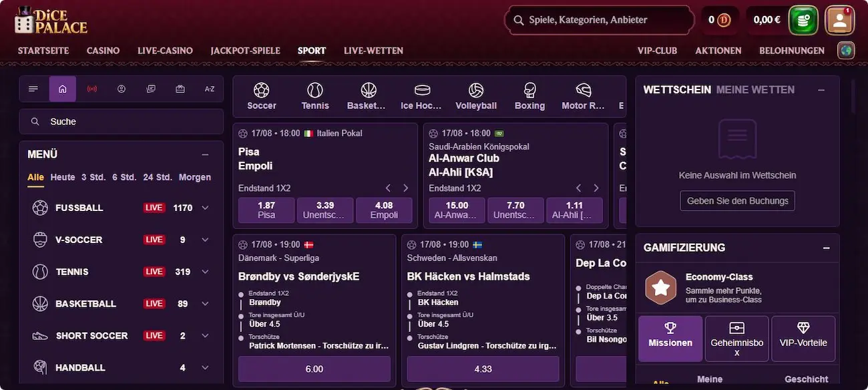868x390 pixels.
Task: Open the Jackpot-Spiele nav item
Action: pos(245,51)
